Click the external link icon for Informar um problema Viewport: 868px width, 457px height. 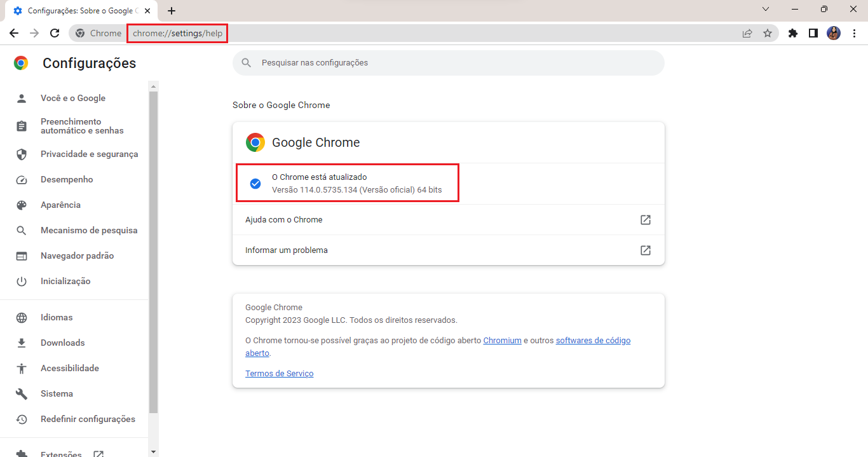646,250
